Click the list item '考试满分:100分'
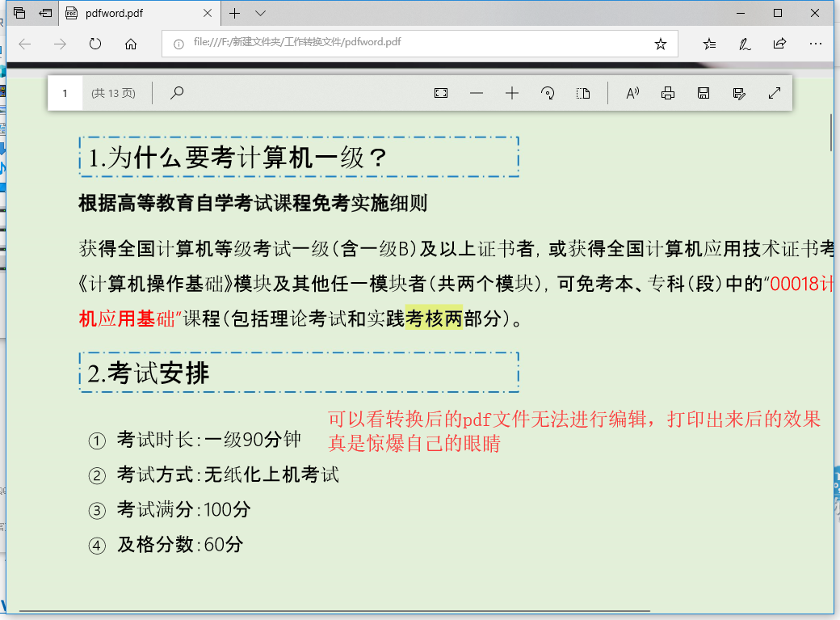The width and height of the screenshot is (840, 620). pos(184,509)
